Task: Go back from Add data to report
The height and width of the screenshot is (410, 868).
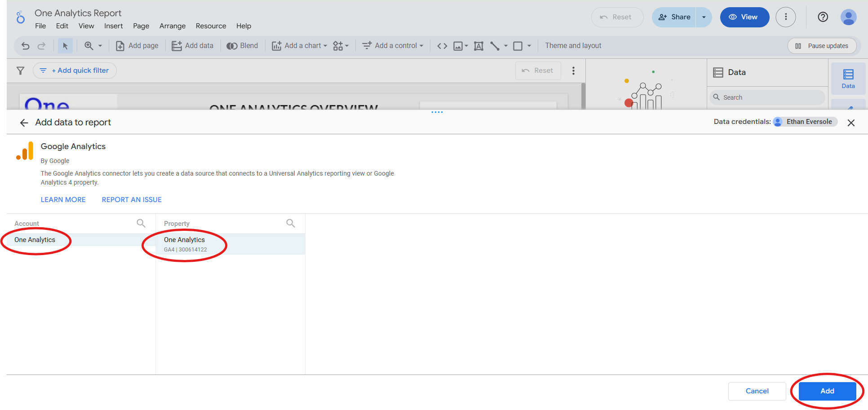Action: 24,123
